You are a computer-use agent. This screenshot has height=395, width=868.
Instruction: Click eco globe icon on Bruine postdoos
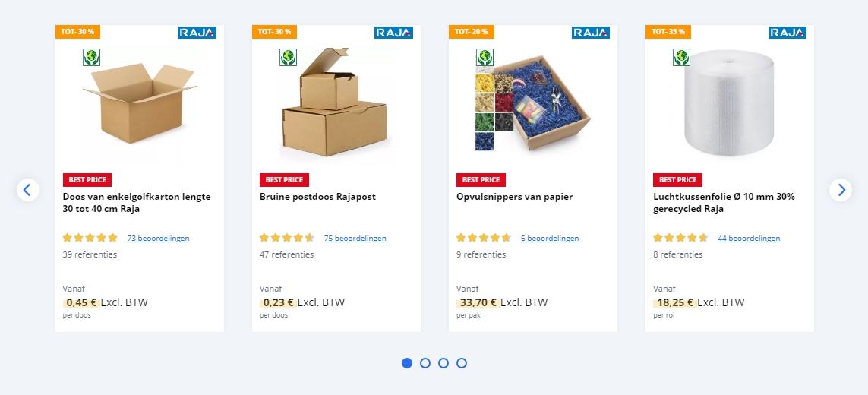288,57
